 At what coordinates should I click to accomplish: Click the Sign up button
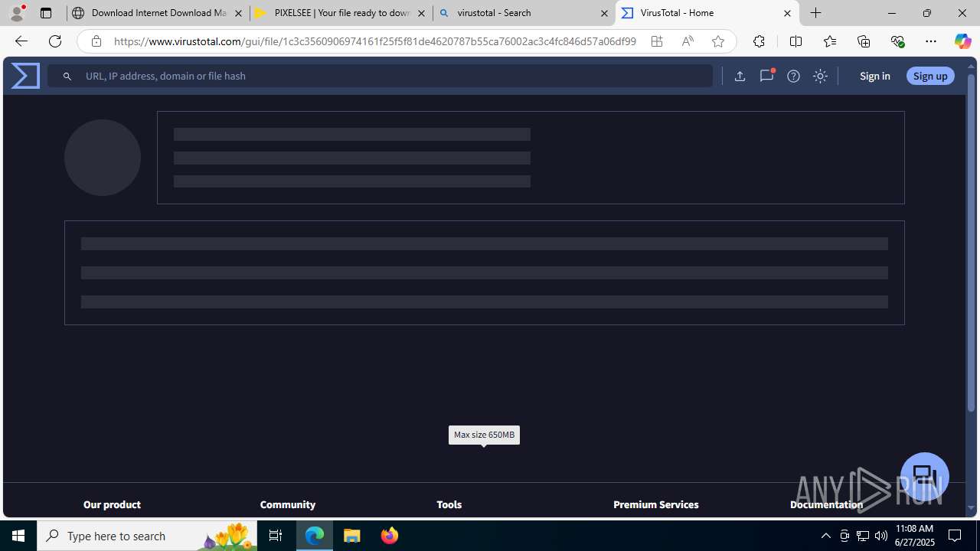click(x=930, y=76)
